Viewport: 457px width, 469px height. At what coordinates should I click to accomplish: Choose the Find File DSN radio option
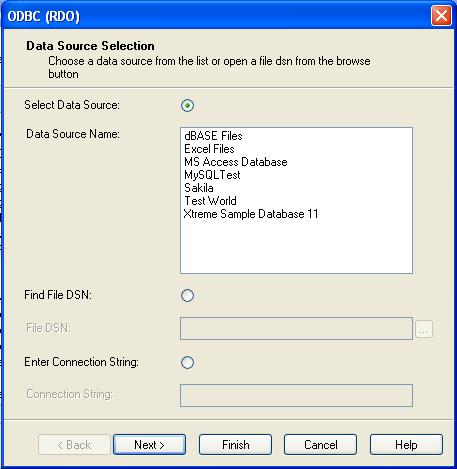[187, 295]
